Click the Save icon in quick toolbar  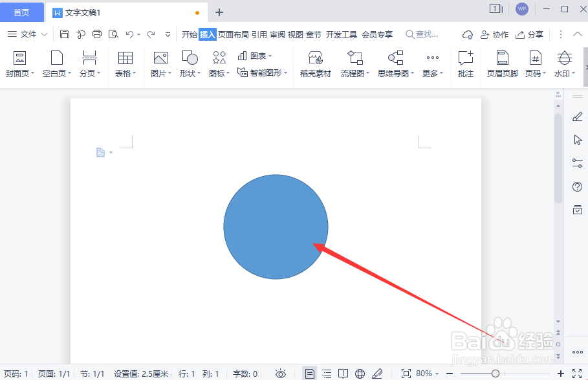65,34
